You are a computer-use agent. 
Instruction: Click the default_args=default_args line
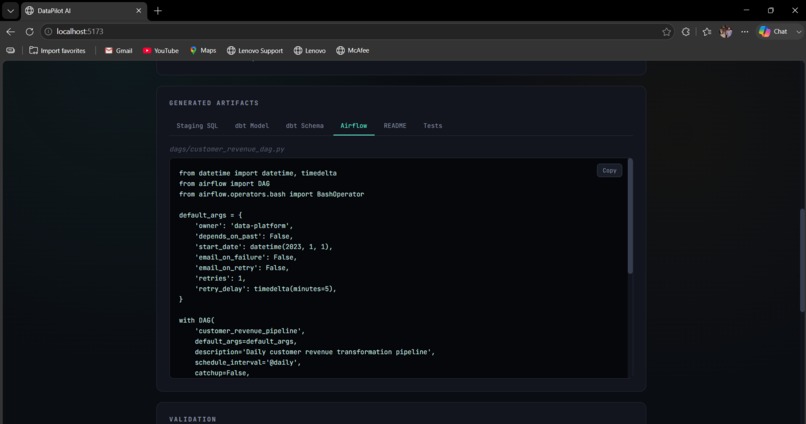(x=245, y=341)
